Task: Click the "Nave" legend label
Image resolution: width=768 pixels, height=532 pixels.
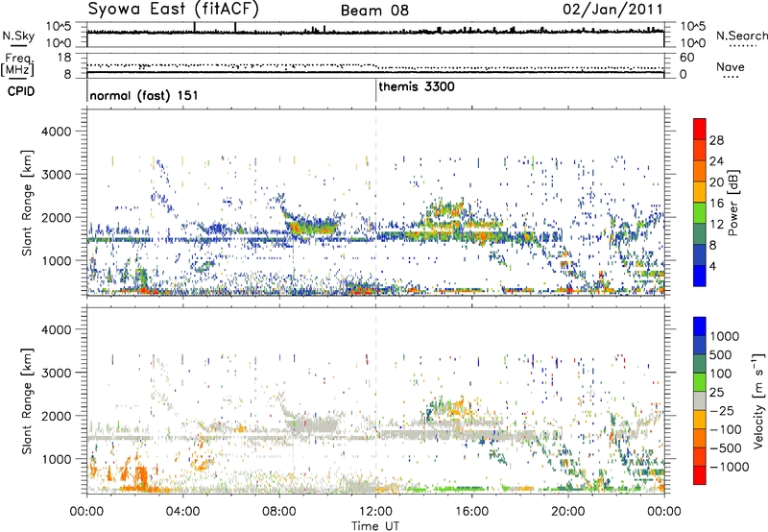Action: pos(731,66)
